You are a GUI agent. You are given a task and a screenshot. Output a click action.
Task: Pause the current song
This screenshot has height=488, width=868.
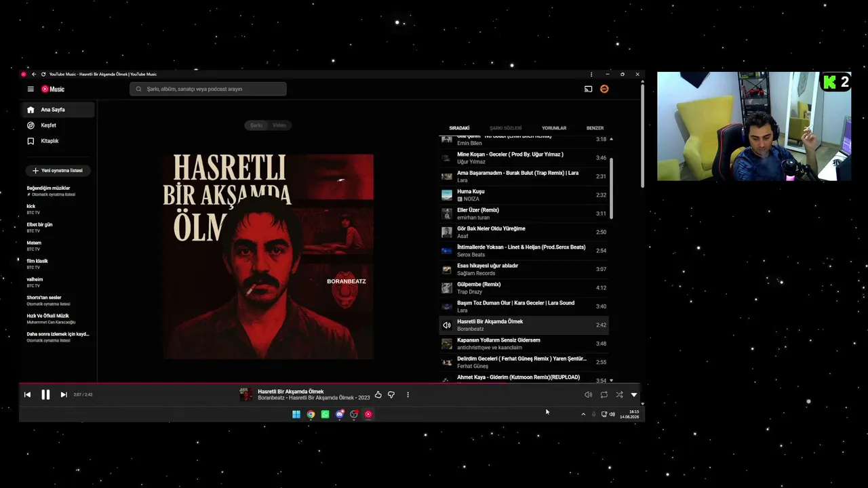[45, 394]
